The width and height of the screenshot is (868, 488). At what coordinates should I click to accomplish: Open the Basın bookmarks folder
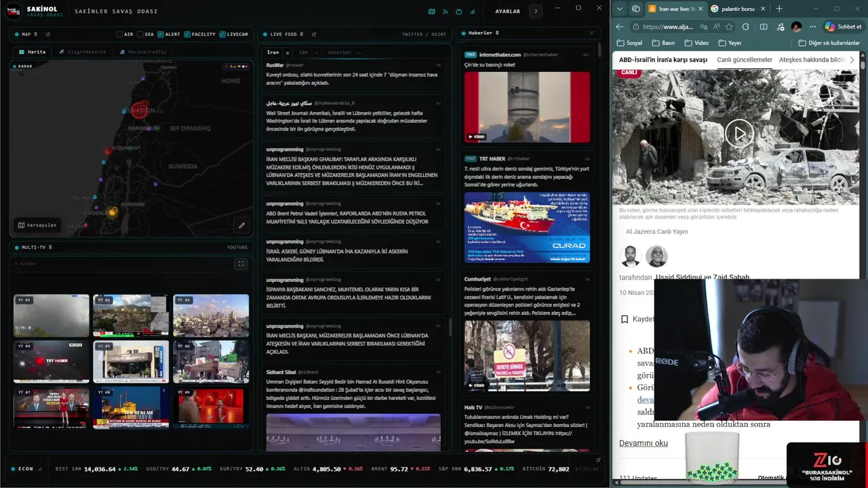point(663,43)
